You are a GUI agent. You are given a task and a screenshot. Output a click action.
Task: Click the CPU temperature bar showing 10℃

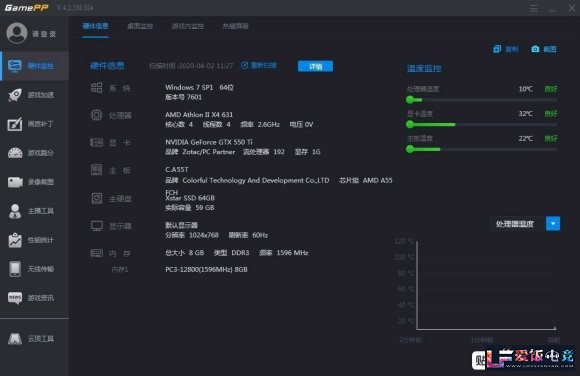click(x=482, y=100)
